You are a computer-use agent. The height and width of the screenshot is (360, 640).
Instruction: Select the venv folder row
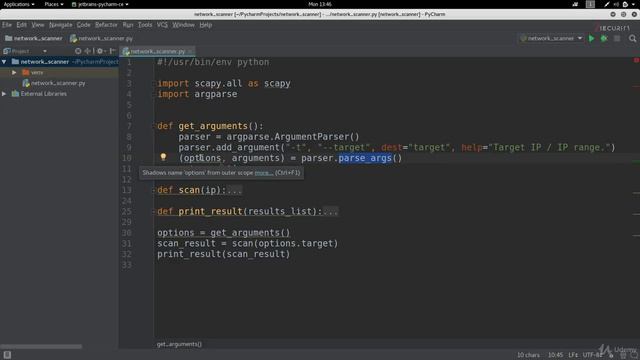[x=59, y=72]
